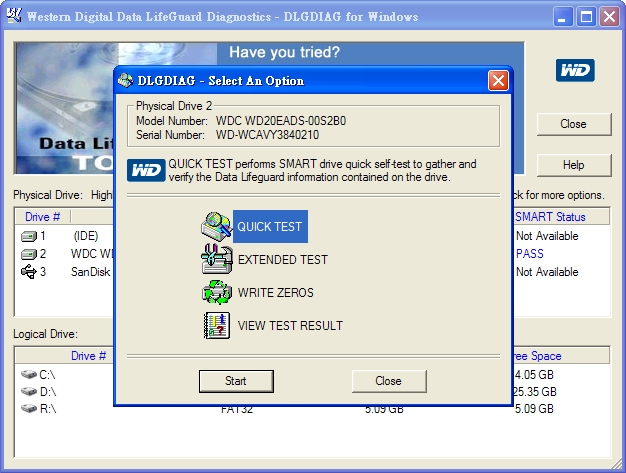The width and height of the screenshot is (626, 473).
Task: Click the Start button in dialog
Action: [x=236, y=381]
